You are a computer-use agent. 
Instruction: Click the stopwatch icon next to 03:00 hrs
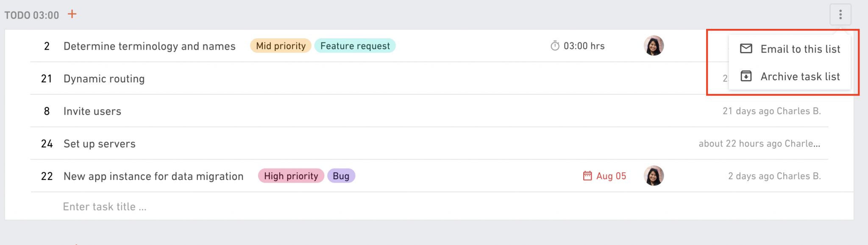[x=555, y=46]
